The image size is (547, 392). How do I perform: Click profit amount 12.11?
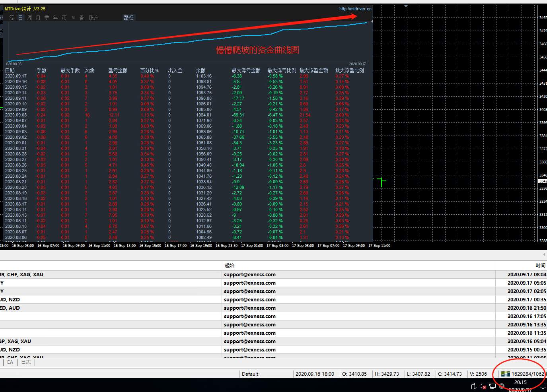(114, 115)
